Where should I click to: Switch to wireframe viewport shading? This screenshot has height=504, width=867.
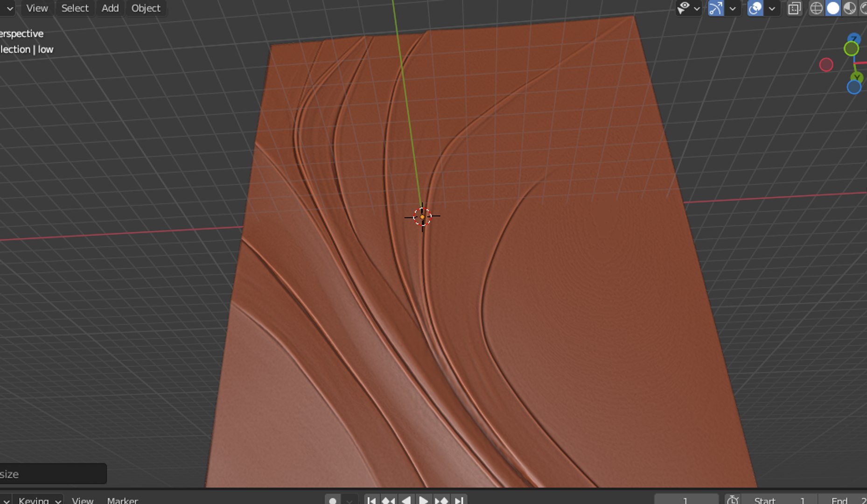pos(816,8)
